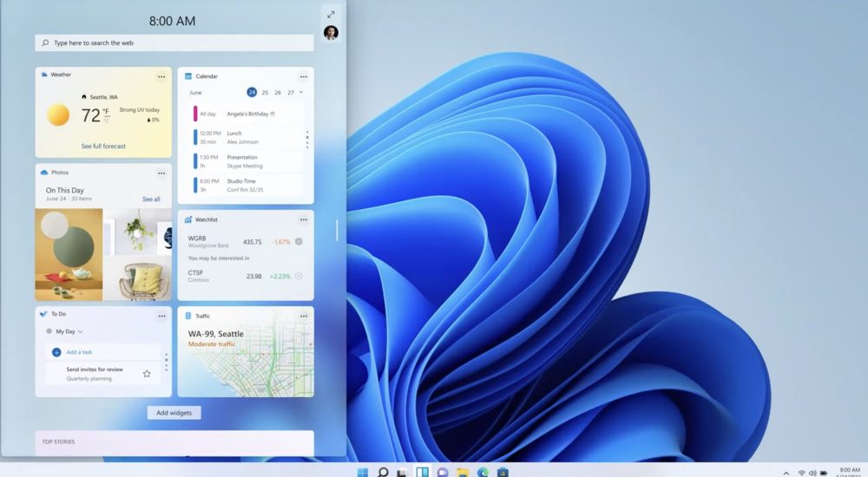Expand the widgets panel to full view
Image resolution: width=868 pixels, height=477 pixels.
(331, 14)
